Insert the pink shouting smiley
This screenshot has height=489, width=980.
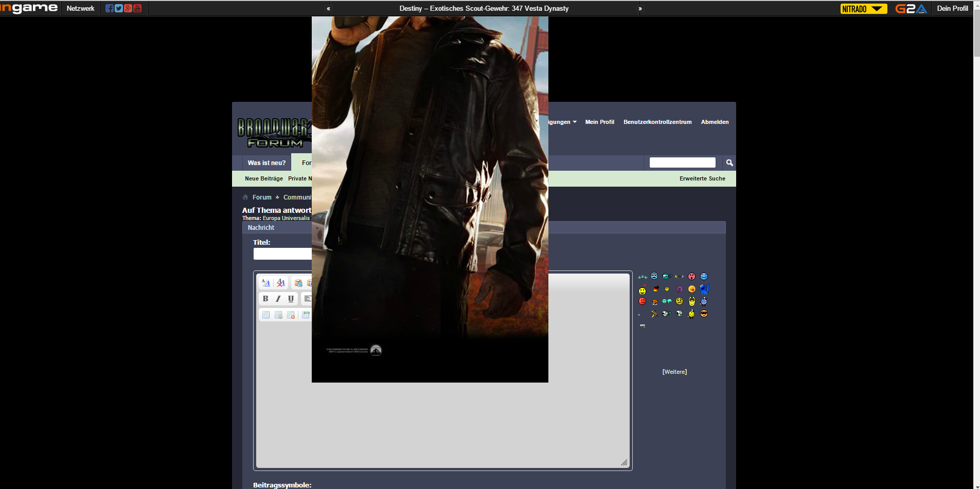692,277
